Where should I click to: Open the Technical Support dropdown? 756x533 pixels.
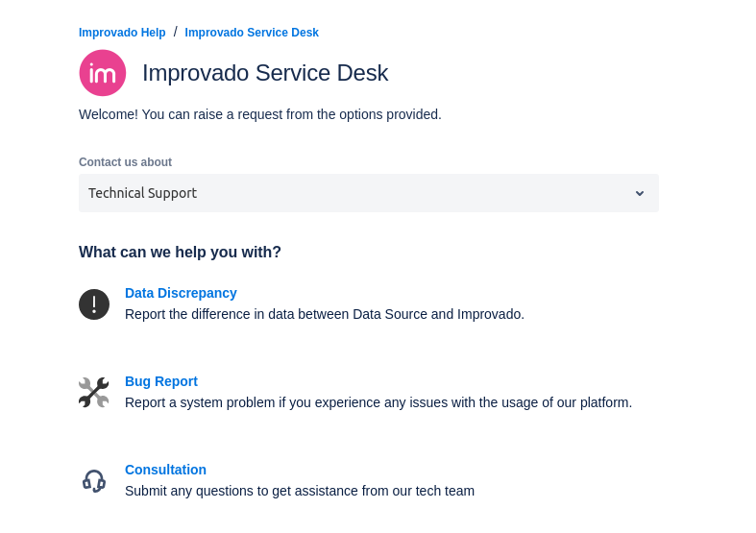tap(368, 193)
